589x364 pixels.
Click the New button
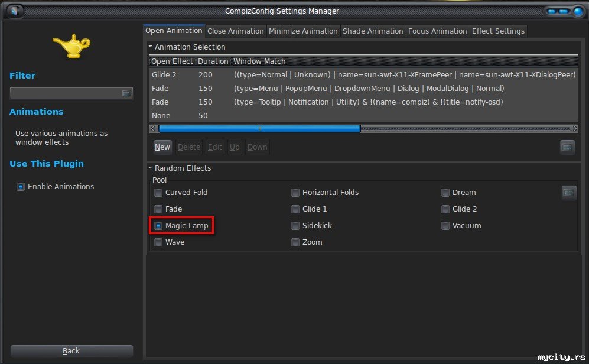tap(162, 147)
